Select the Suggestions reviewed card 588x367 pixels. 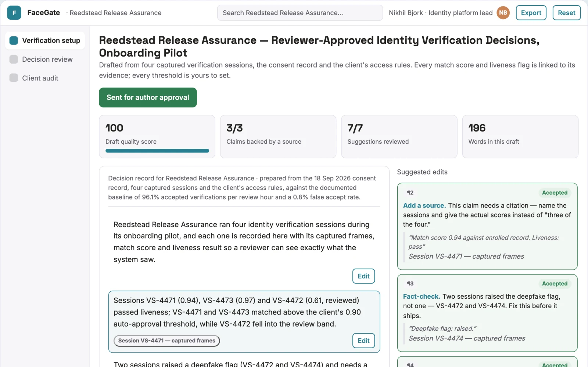[x=399, y=137]
